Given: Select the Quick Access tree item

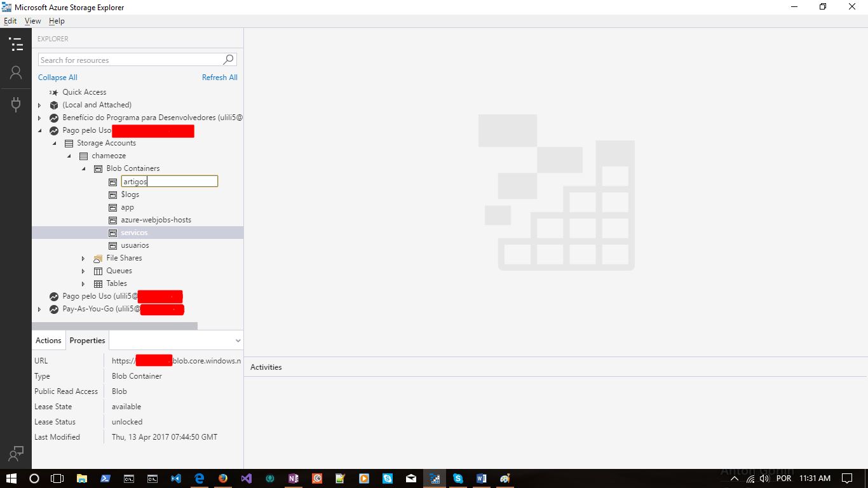Looking at the screenshot, I should point(85,92).
